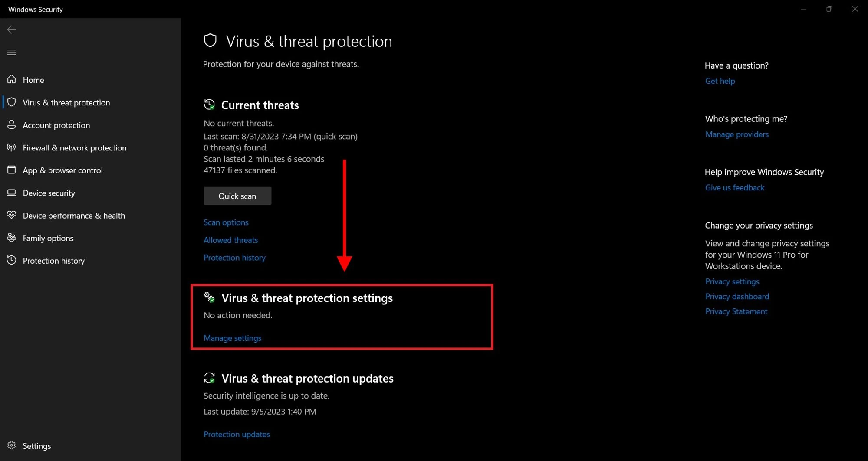The height and width of the screenshot is (461, 868).
Task: Open the Scan options link
Action: 226,222
